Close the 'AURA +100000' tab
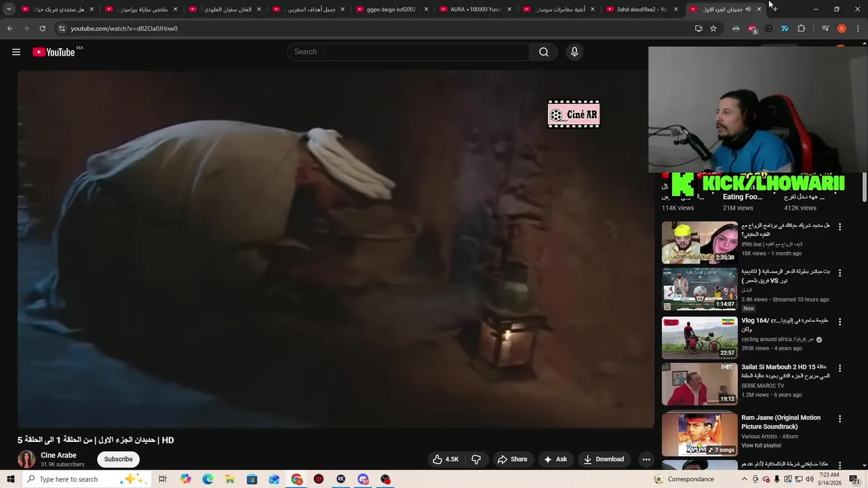Viewport: 868px width, 488px height. pos(509,9)
